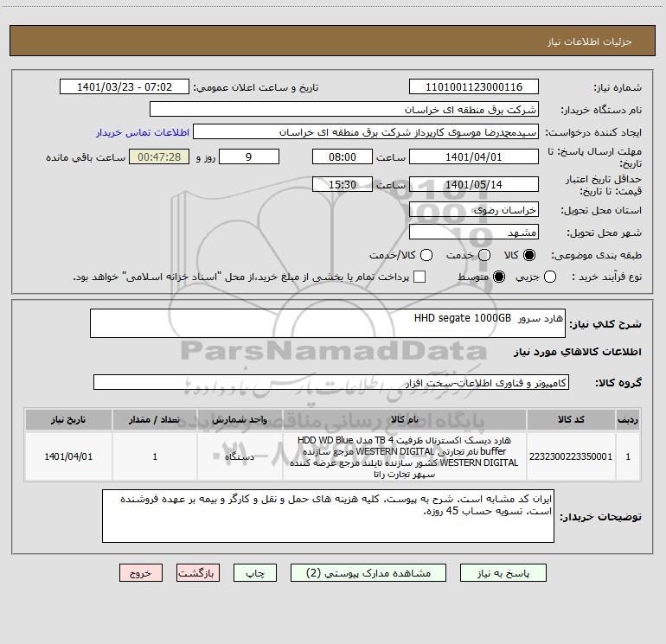Click the تعداد / مقدار column header
666x644 pixels.
[x=155, y=419]
